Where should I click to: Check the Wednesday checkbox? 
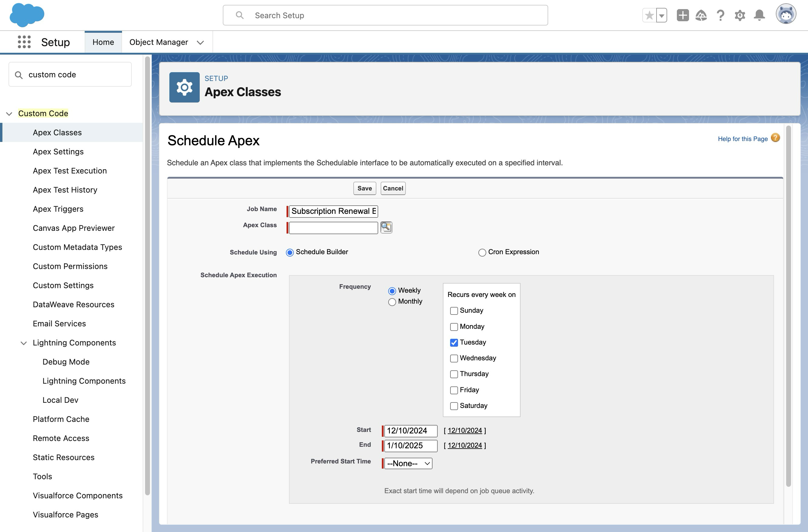(x=454, y=358)
